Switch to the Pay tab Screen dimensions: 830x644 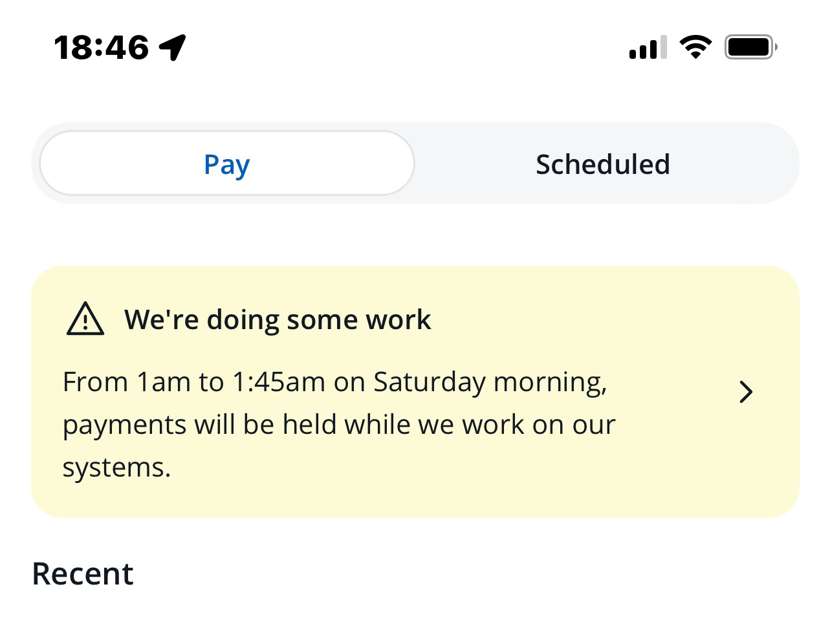[227, 164]
